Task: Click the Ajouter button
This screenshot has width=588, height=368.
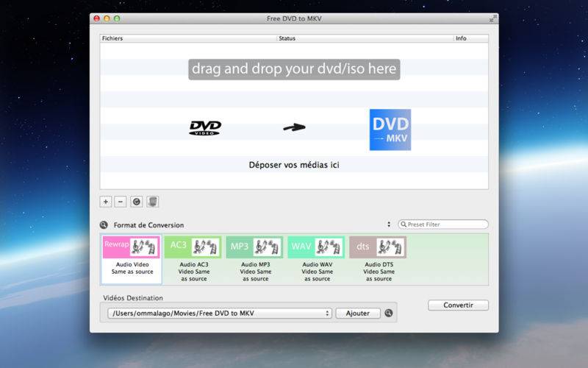Action: 358,314
